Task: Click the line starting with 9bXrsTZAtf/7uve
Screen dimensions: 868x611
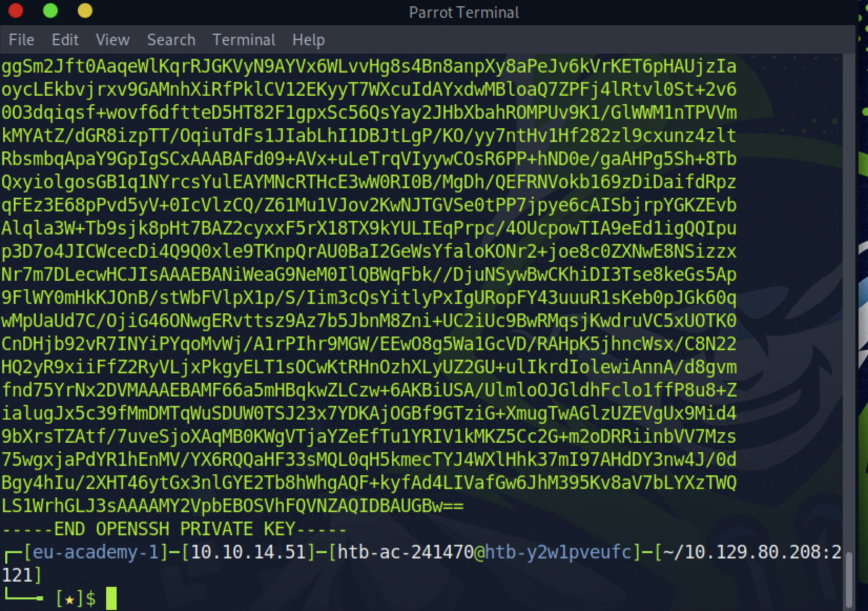Action: (x=369, y=437)
